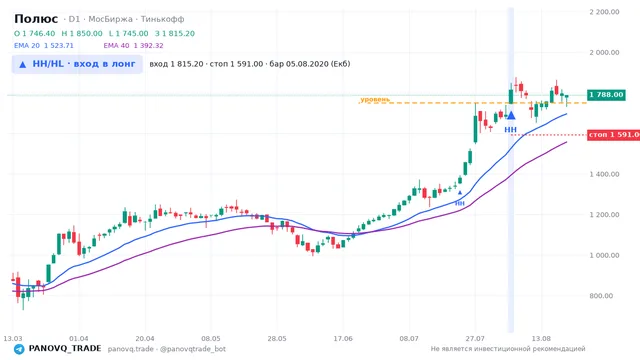Image resolution: width=640 pixels, height=360 pixels.
Task: Click the '08.05' date axis label
Action: pyautogui.click(x=211, y=338)
